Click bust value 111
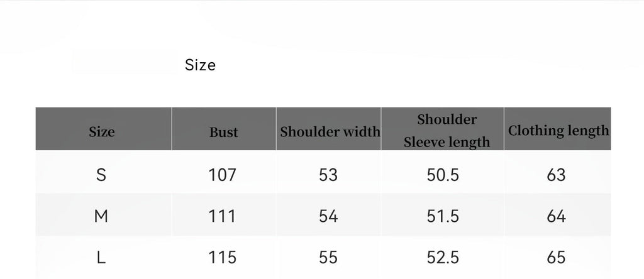 [x=222, y=216]
